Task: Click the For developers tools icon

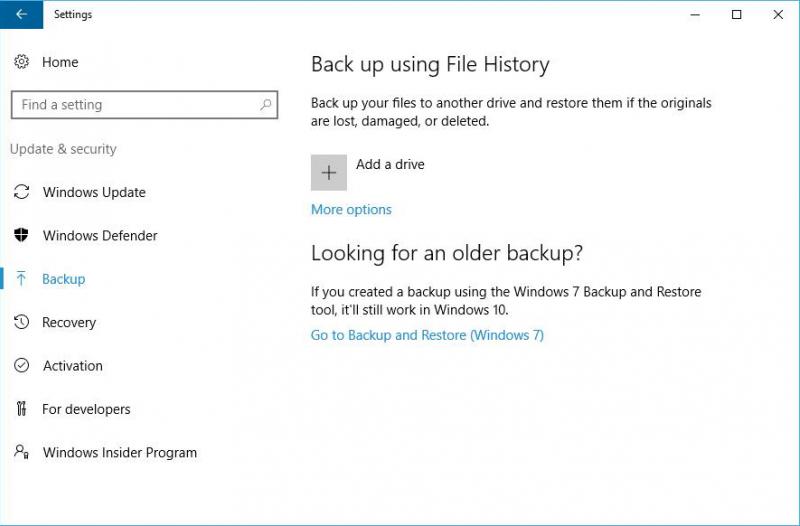Action: pyautogui.click(x=21, y=409)
